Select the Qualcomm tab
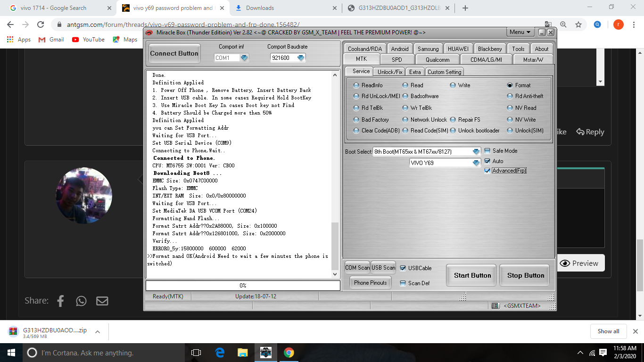This screenshot has width=644, height=362. coord(438,59)
